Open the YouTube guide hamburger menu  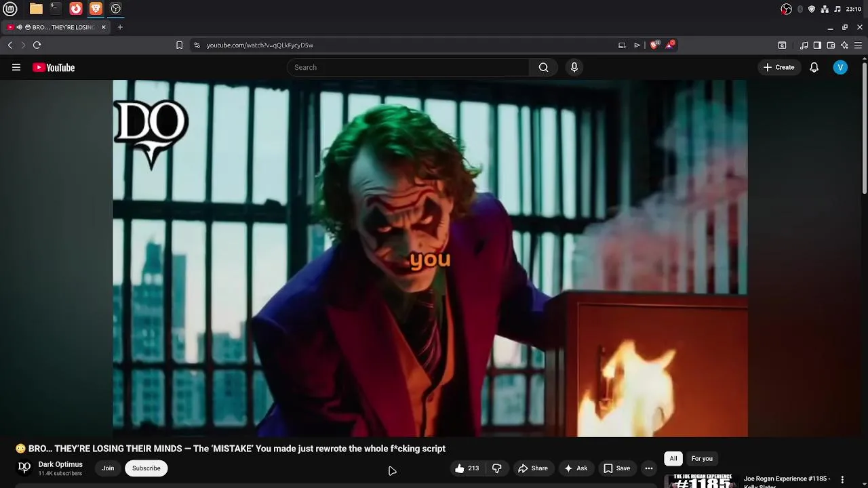(16, 67)
